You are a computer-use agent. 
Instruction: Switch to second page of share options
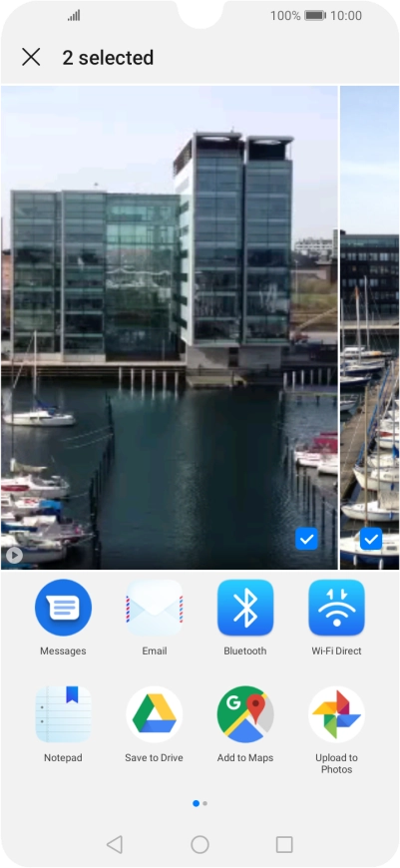[205, 803]
